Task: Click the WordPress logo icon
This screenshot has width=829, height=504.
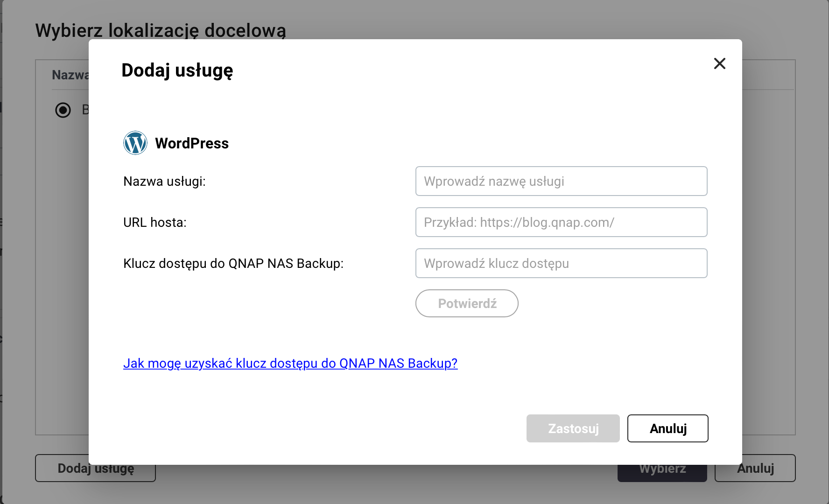Action: (135, 143)
